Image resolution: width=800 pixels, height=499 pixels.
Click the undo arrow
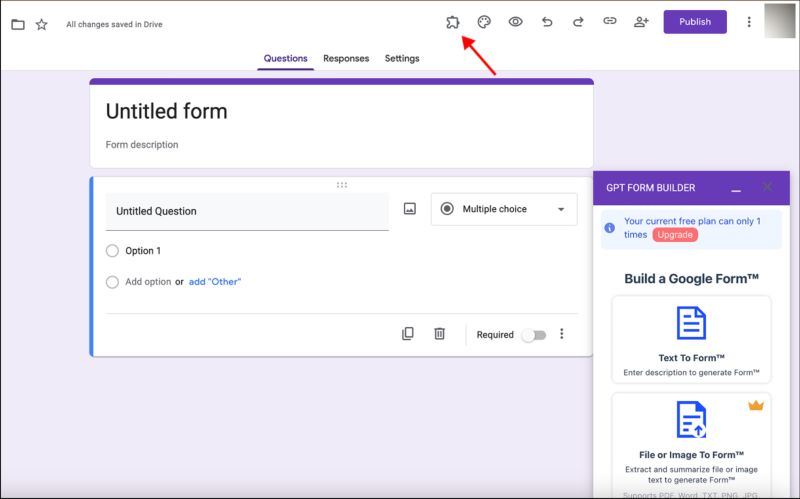click(547, 22)
